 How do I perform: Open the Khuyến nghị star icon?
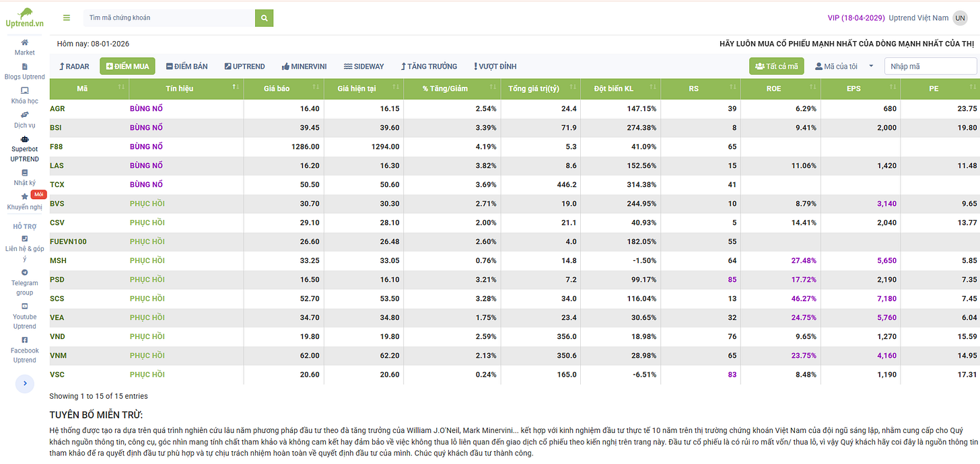pos(25,196)
